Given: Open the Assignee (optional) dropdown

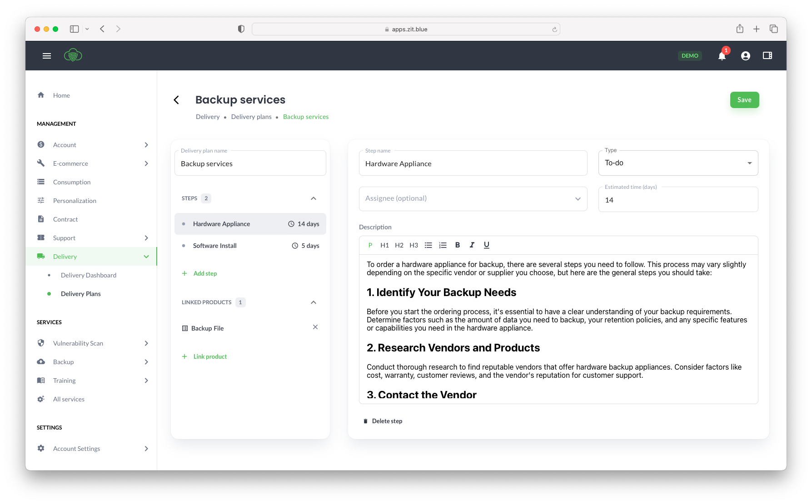Looking at the screenshot, I should coord(473,199).
